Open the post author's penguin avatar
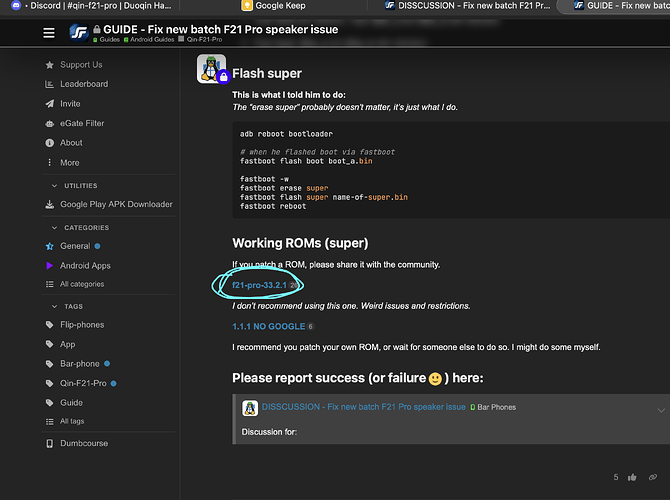670x500 pixels. coord(211,68)
